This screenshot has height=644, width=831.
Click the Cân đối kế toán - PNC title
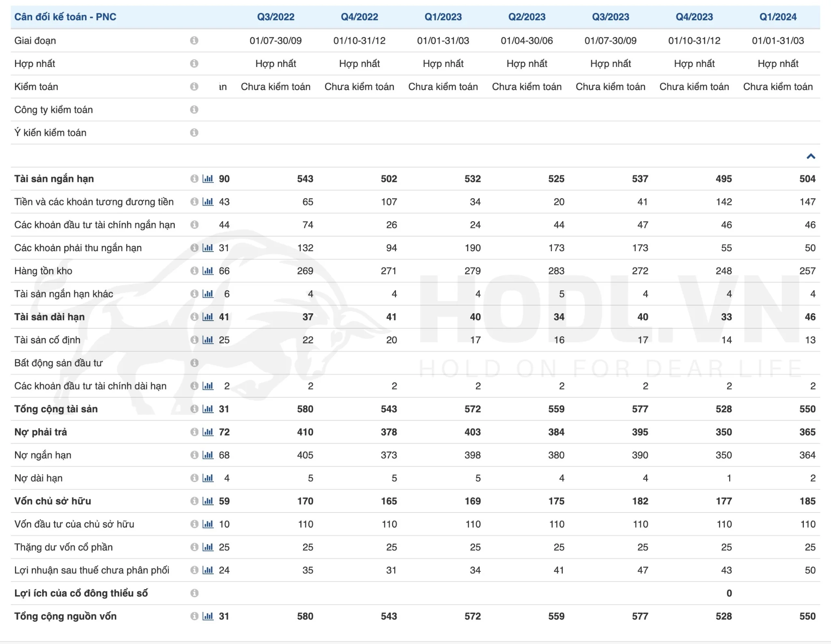click(x=65, y=17)
